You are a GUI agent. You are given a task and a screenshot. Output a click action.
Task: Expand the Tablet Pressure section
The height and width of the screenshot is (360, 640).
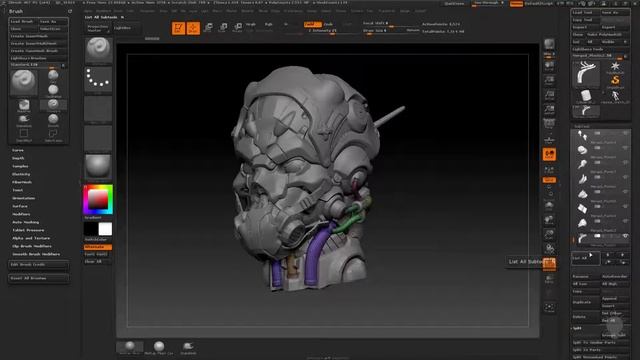[x=28, y=230]
